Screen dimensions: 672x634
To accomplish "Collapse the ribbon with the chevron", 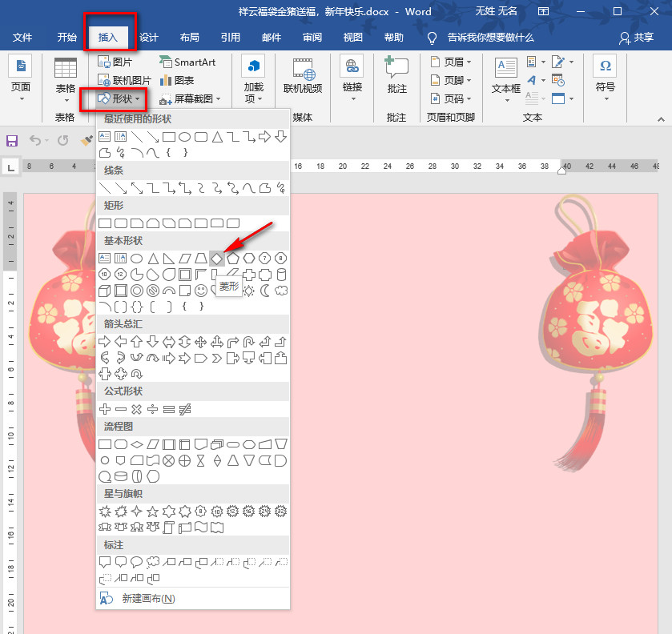I will [661, 119].
